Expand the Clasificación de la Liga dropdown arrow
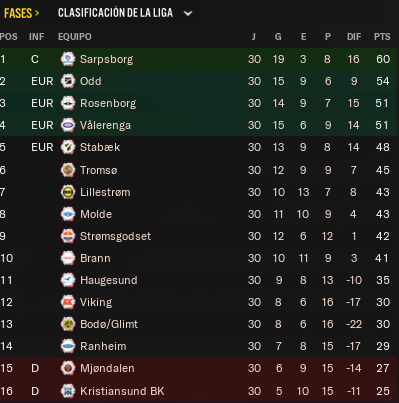 click(188, 14)
